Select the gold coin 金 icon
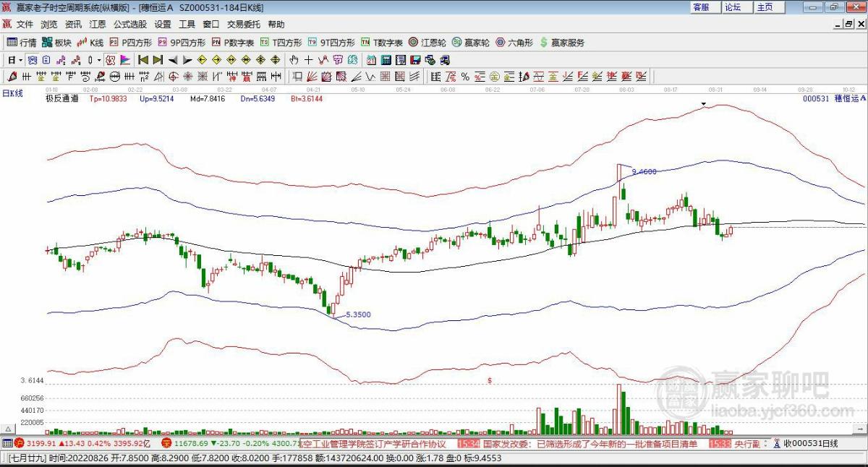This screenshot has height=467, width=868. [495, 76]
